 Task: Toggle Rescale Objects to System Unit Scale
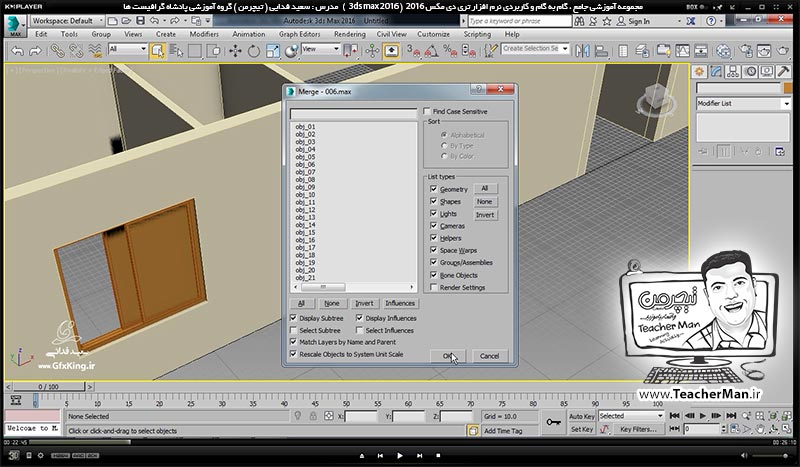[293, 354]
